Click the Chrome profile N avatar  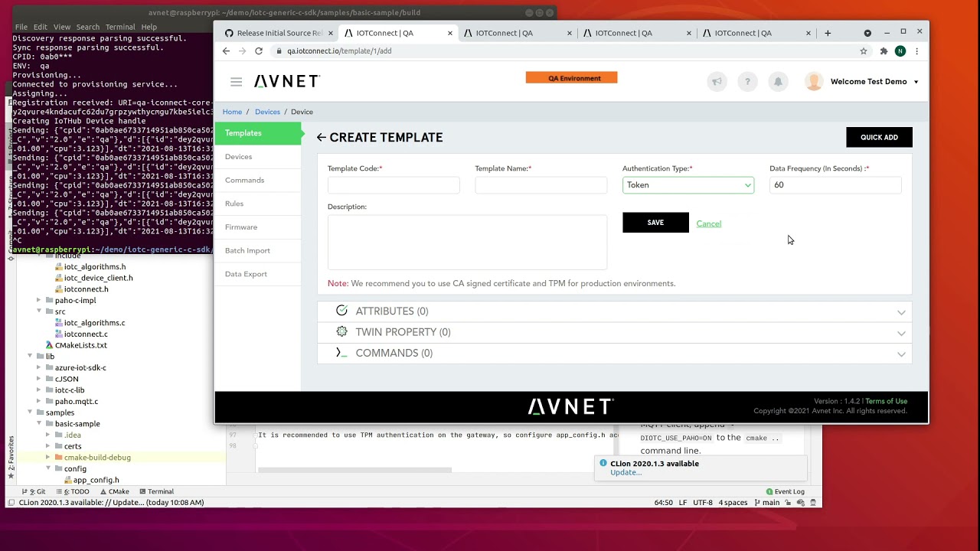[x=900, y=51]
